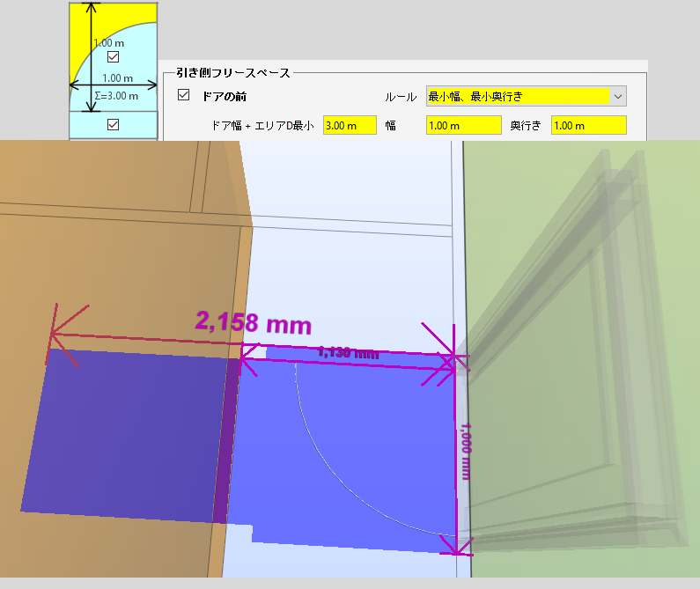Select the vertical 1,000 mm dimension label
The width and height of the screenshot is (700, 589).
click(466, 452)
